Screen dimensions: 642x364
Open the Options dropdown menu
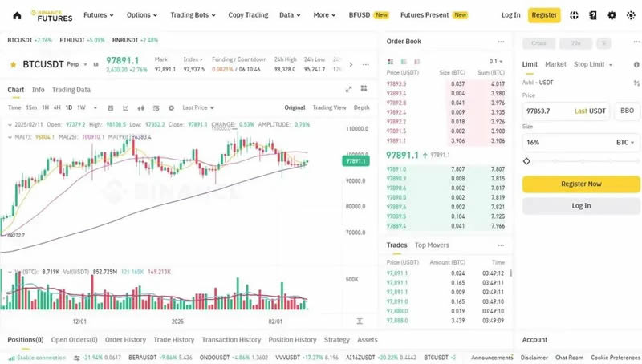click(x=142, y=15)
